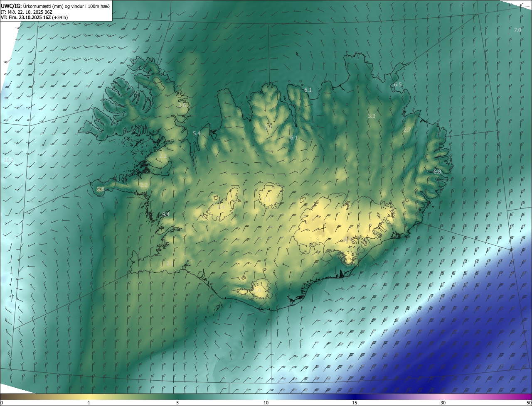Click the 2.7 value on the map
The image size is (532, 406).
[407, 130]
